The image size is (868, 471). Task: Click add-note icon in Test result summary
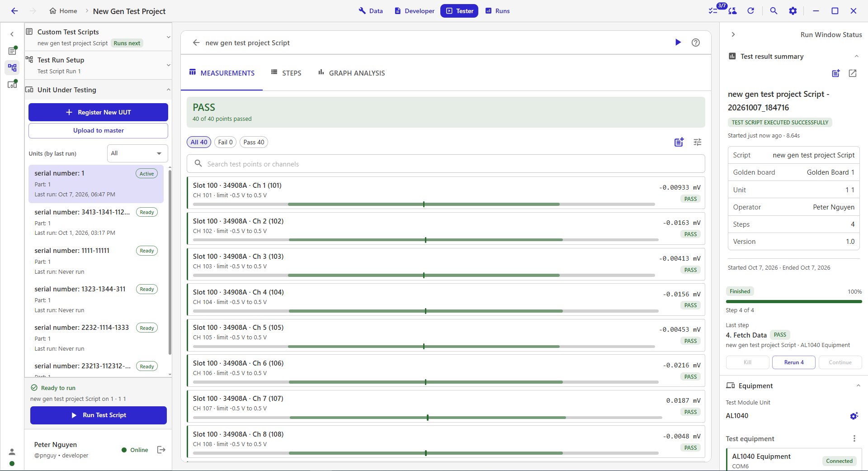click(836, 73)
